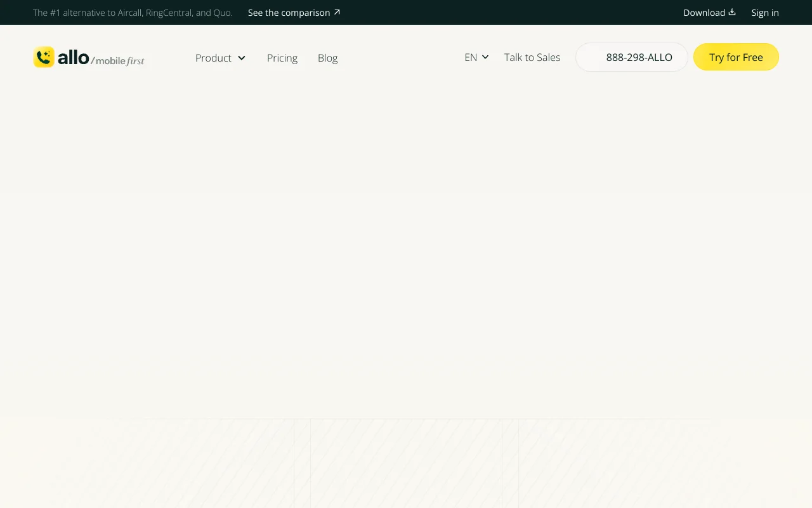Expand the chevron next to Product
The image size is (812, 508).
[242, 58]
